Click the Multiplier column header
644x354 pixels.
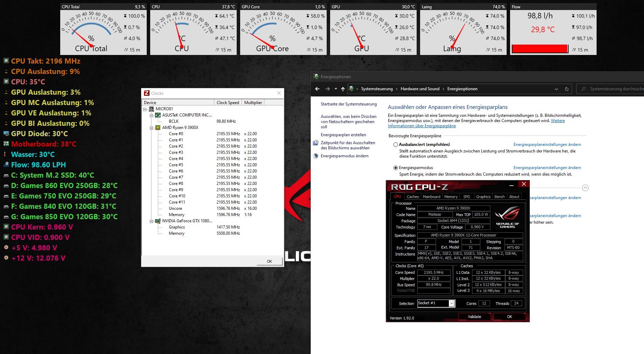pos(253,102)
